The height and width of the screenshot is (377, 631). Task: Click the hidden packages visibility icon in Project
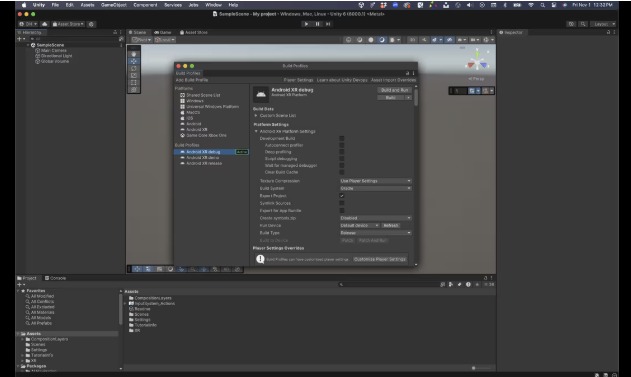(489, 284)
